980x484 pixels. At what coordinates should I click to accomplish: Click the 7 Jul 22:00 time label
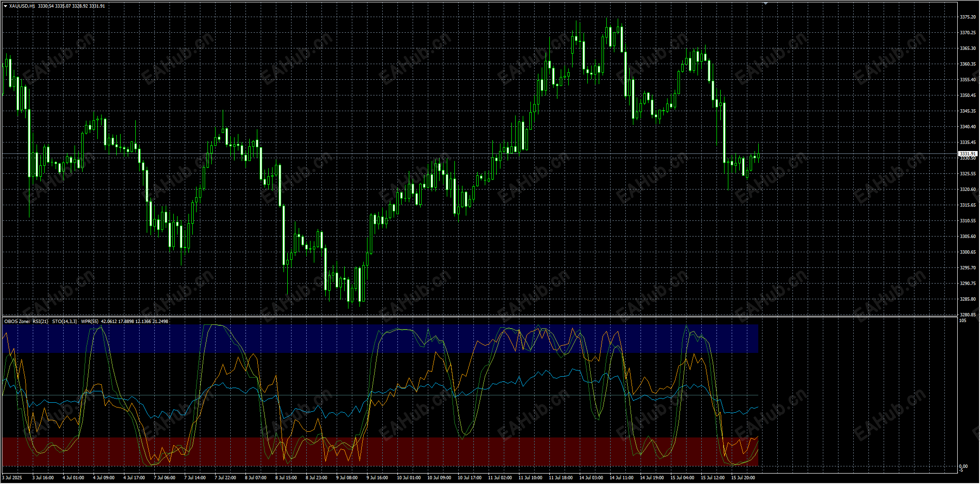point(226,478)
